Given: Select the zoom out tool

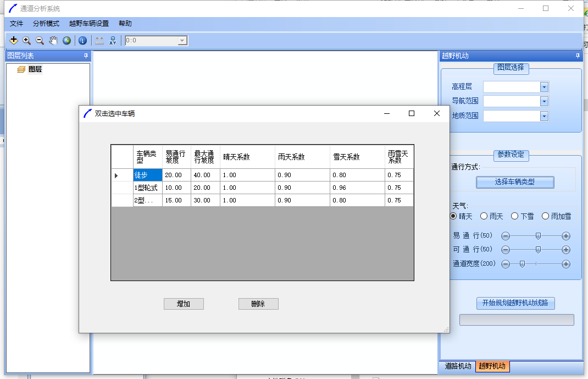Looking at the screenshot, I should (x=40, y=40).
